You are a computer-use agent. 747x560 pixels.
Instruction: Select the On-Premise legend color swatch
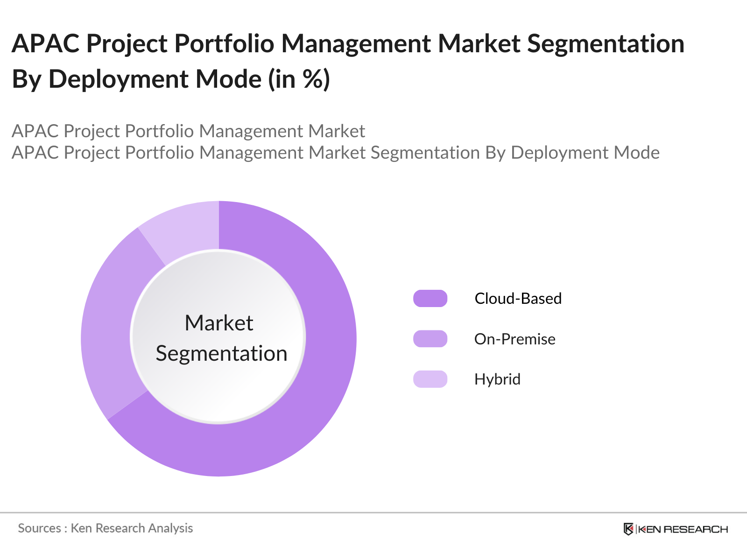pyautogui.click(x=430, y=339)
